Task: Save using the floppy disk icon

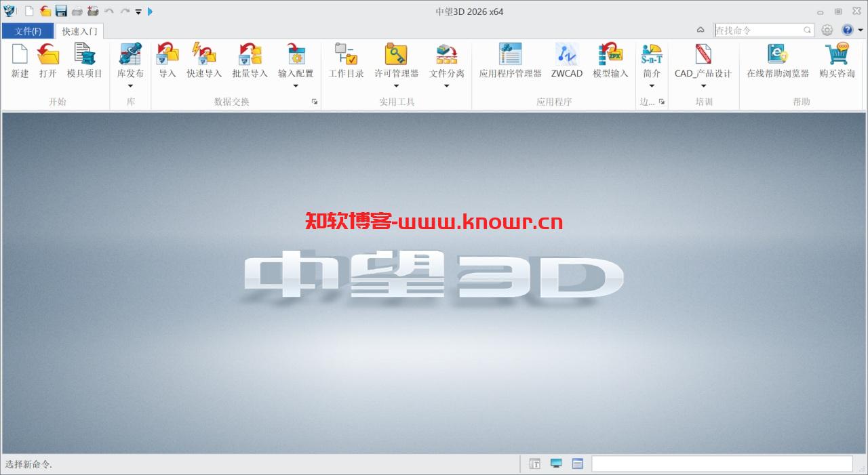Action: [61, 11]
